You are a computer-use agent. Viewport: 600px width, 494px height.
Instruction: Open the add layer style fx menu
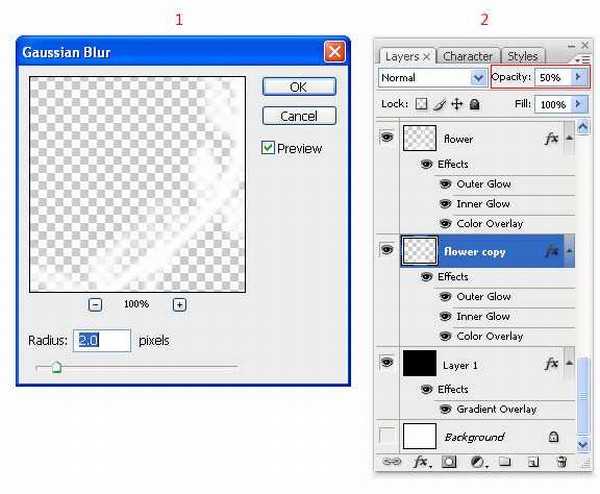tap(421, 461)
